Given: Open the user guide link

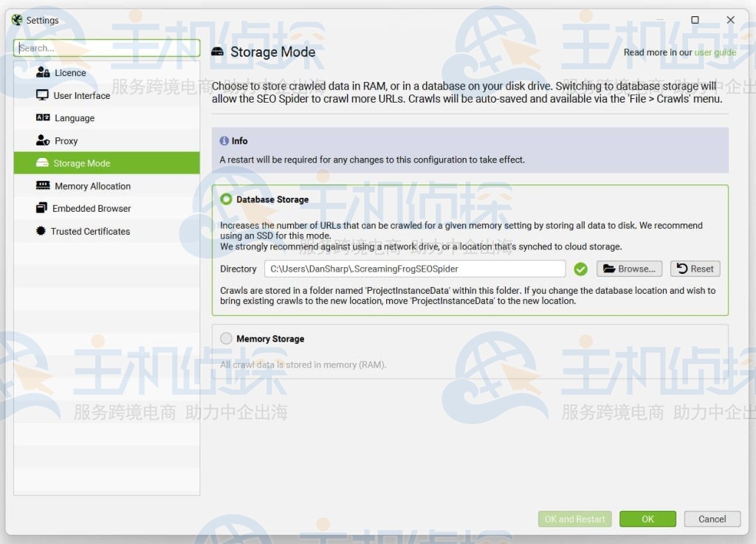Looking at the screenshot, I should pyautogui.click(x=715, y=52).
